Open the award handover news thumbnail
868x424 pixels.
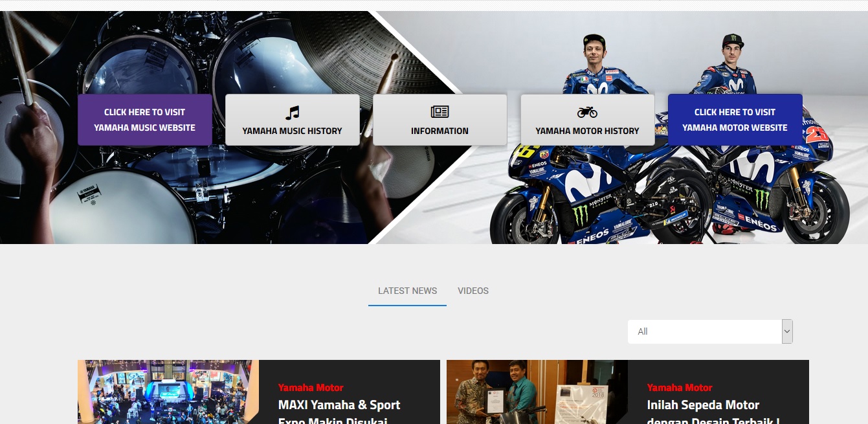(x=537, y=392)
